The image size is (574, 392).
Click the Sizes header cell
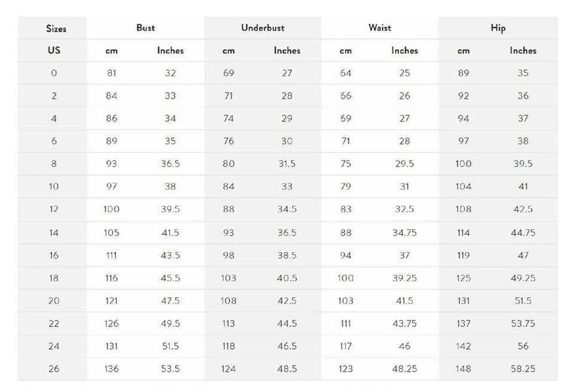tap(56, 28)
